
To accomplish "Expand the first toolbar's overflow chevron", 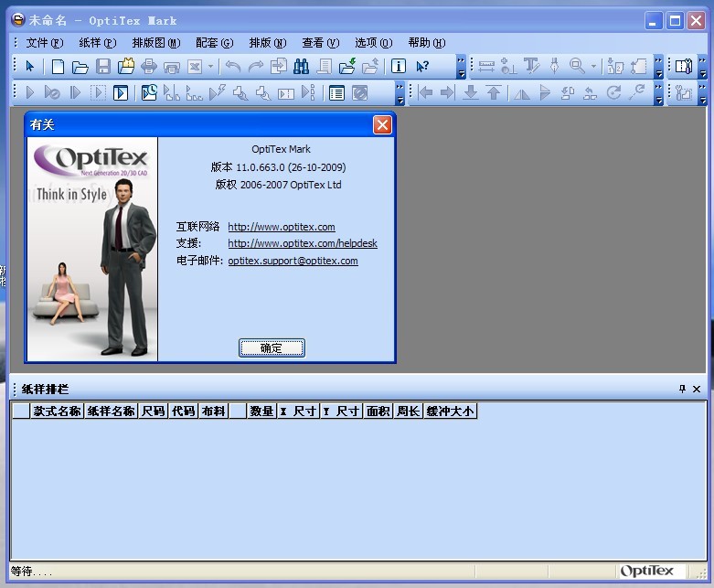I will (x=461, y=67).
